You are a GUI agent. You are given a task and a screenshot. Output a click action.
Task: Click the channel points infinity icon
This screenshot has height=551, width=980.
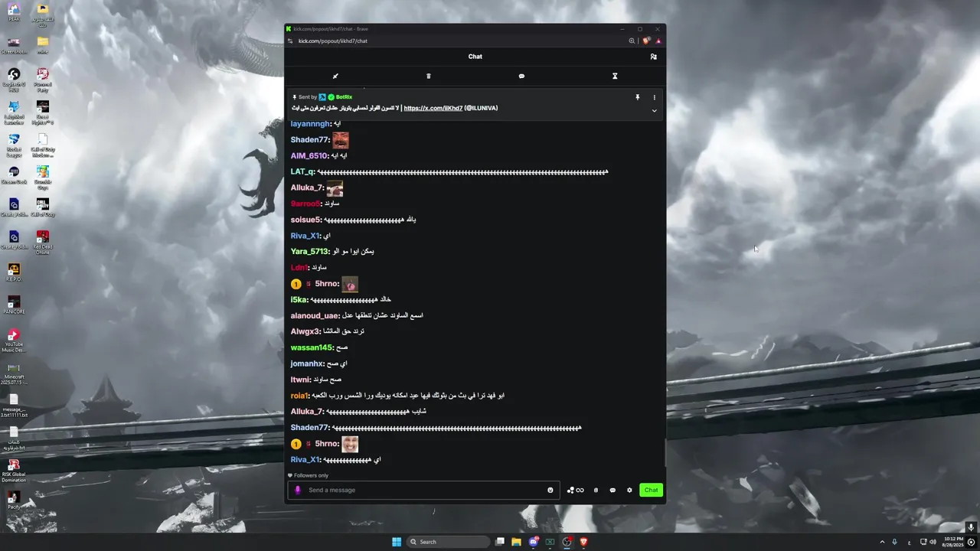coord(576,490)
